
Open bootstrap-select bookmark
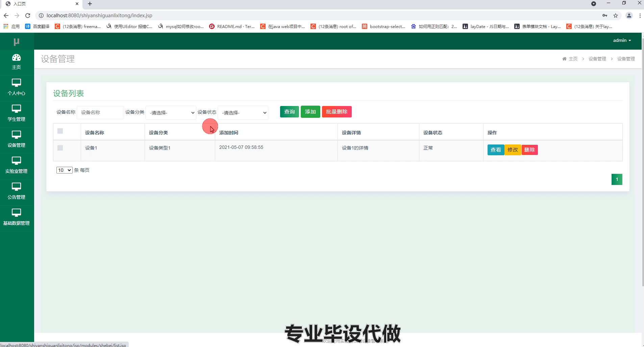383,26
